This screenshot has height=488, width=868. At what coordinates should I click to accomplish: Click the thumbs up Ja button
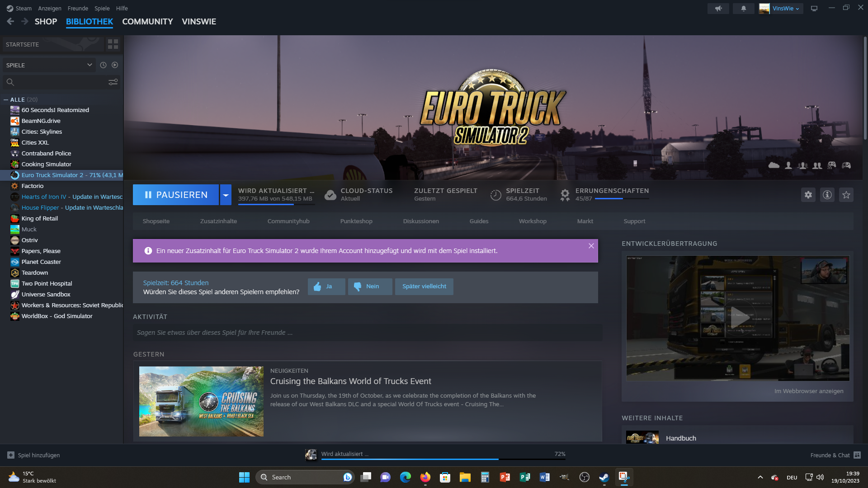click(x=326, y=286)
